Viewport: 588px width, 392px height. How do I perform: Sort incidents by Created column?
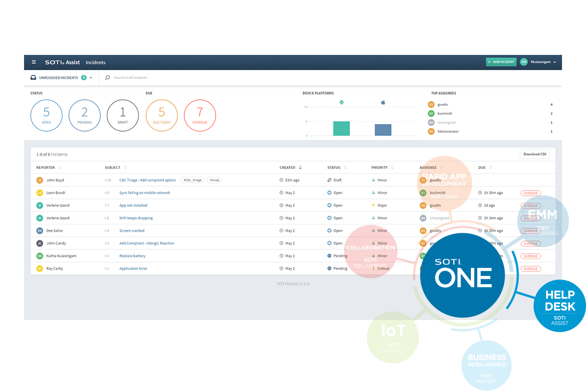point(291,168)
